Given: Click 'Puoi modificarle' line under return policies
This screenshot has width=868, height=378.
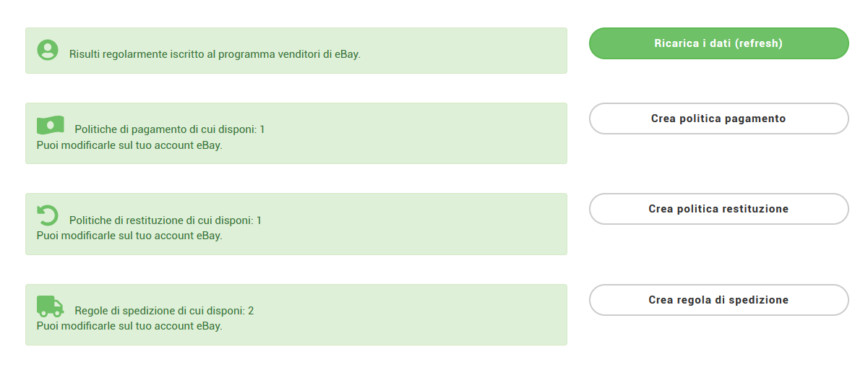Looking at the screenshot, I should pyautogui.click(x=129, y=235).
